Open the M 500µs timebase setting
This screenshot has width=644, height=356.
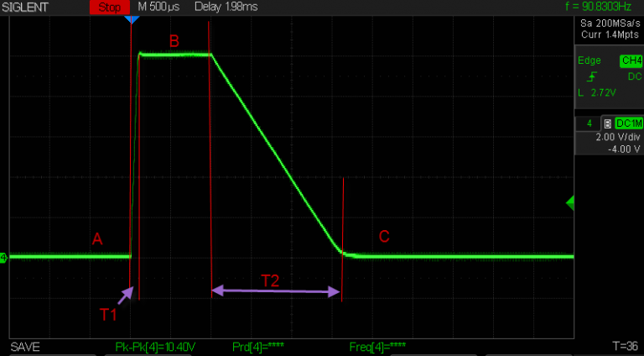point(160,7)
